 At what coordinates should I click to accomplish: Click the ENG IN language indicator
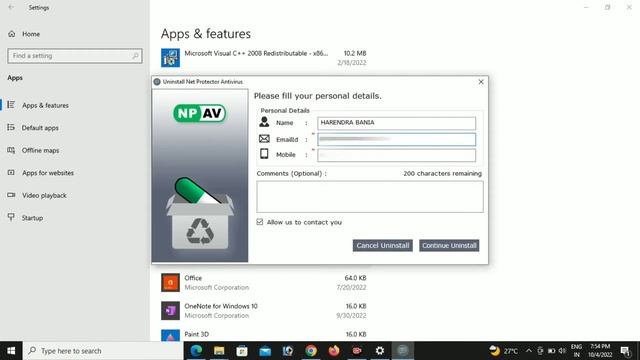[x=576, y=351]
